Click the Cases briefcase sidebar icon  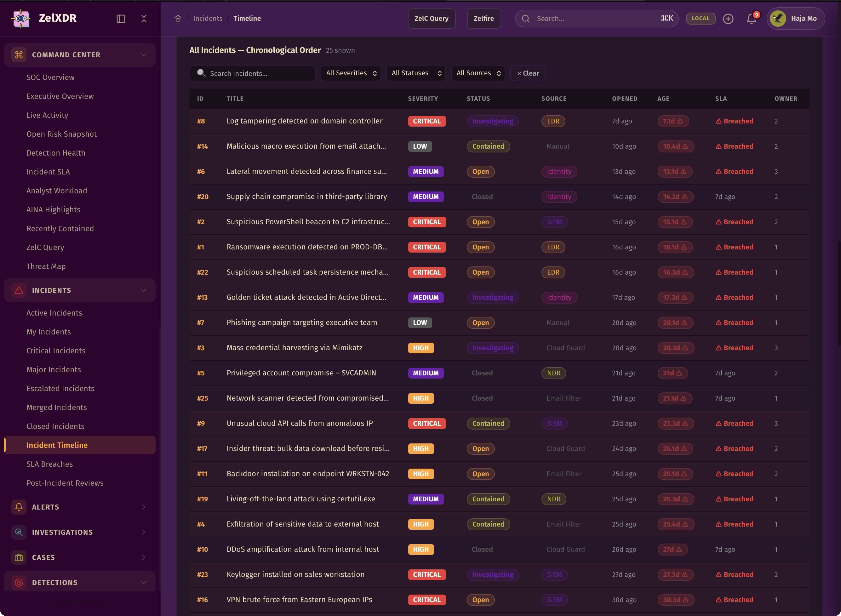coord(19,557)
